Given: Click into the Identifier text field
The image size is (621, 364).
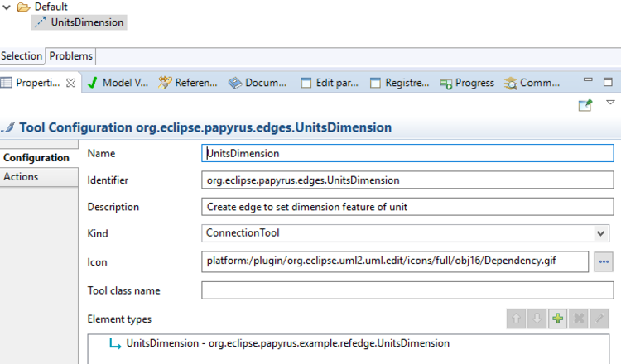Looking at the screenshot, I should click(407, 180).
